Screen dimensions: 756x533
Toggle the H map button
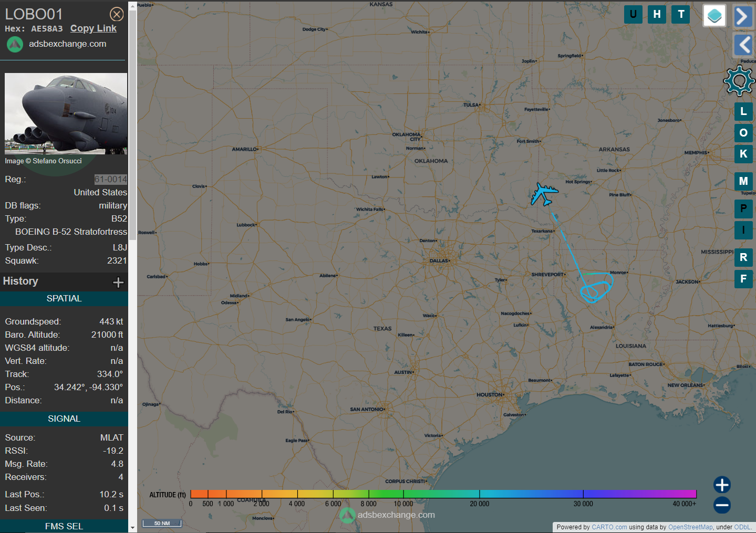click(657, 14)
